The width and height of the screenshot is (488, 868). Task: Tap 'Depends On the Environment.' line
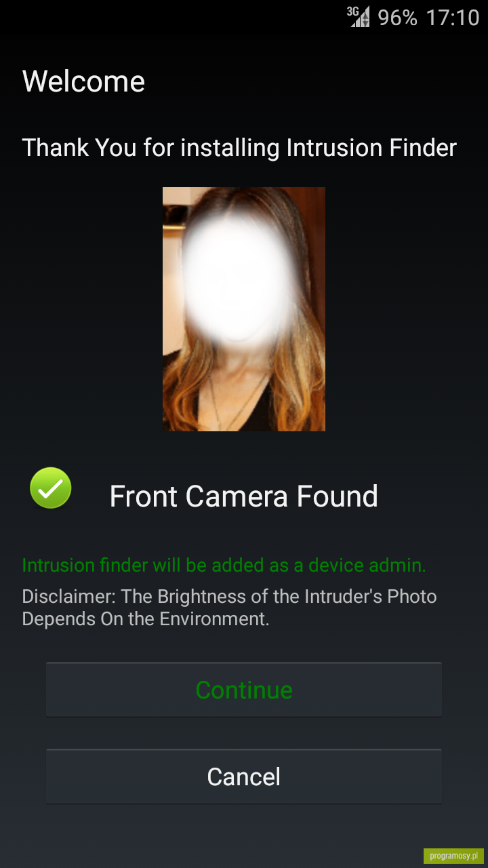[x=146, y=619]
